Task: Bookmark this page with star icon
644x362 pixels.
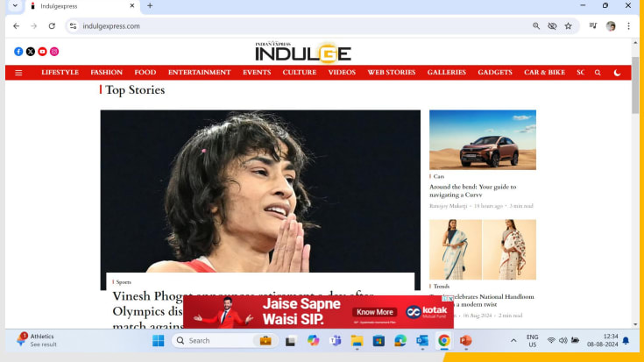Action: pos(568,26)
